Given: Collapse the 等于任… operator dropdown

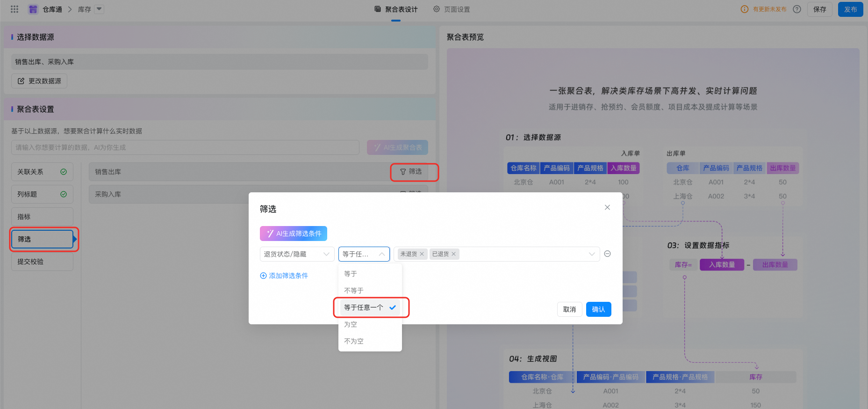Looking at the screenshot, I should [x=364, y=254].
